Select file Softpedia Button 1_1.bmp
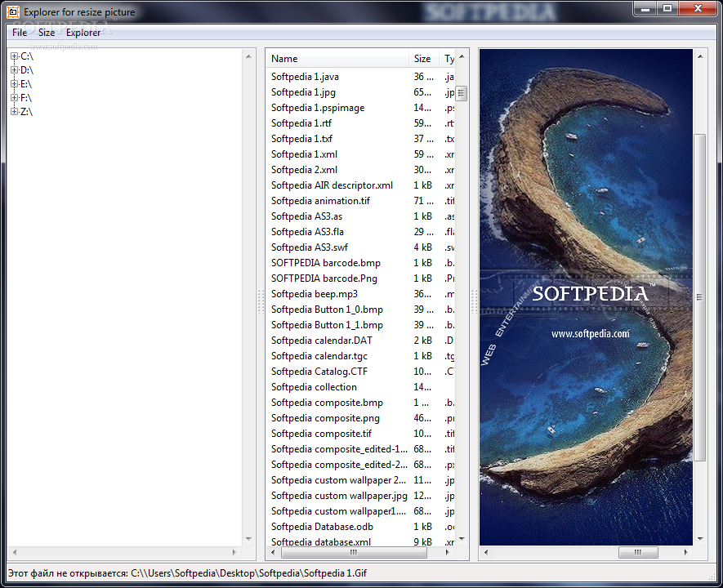Image resolution: width=723 pixels, height=588 pixels. click(327, 325)
